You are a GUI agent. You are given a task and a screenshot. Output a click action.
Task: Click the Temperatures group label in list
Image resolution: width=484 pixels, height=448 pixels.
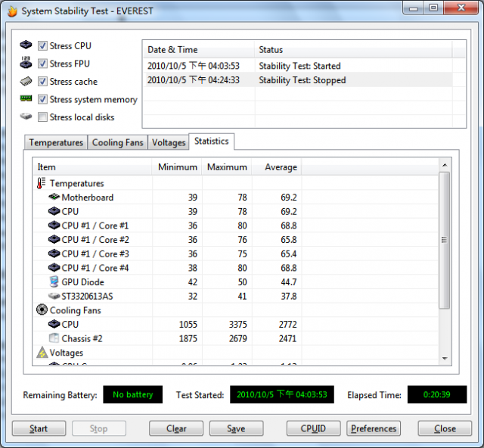(x=77, y=184)
